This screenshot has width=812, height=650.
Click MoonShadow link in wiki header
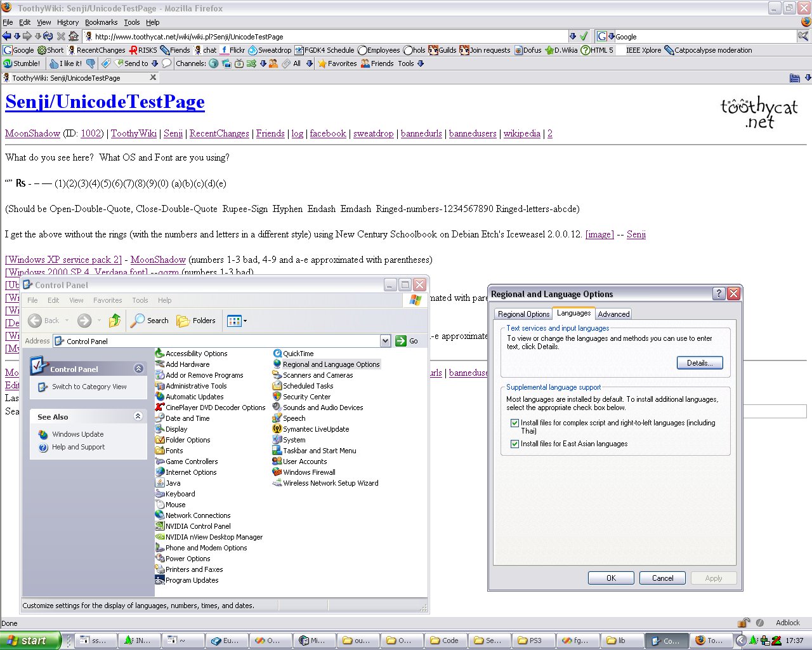pos(32,133)
